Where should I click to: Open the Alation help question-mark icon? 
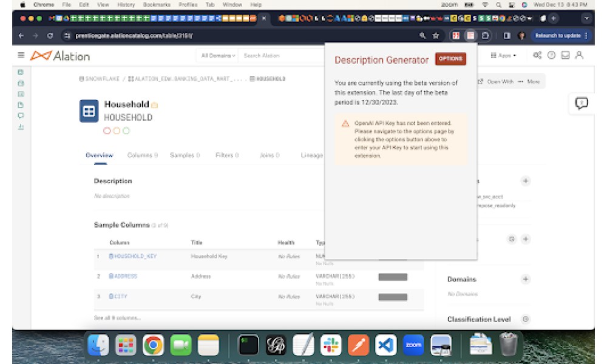[x=551, y=55]
